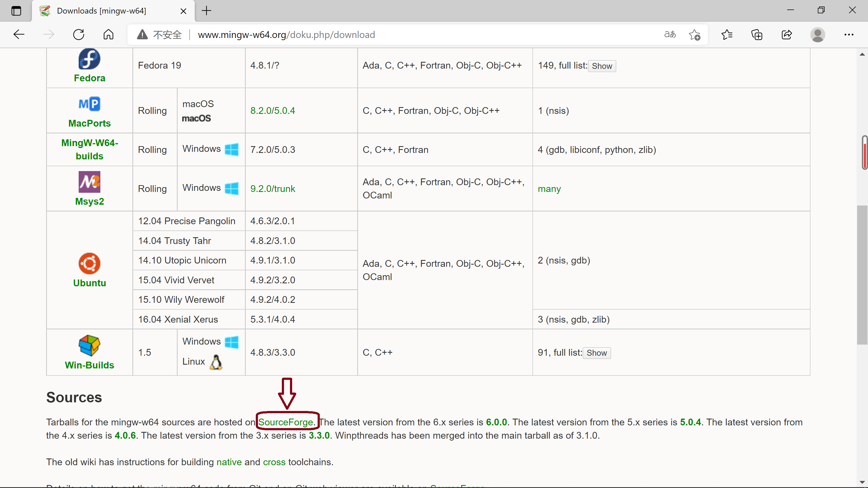Open the Favorites list icon
This screenshot has width=868, height=488.
pos(727,35)
